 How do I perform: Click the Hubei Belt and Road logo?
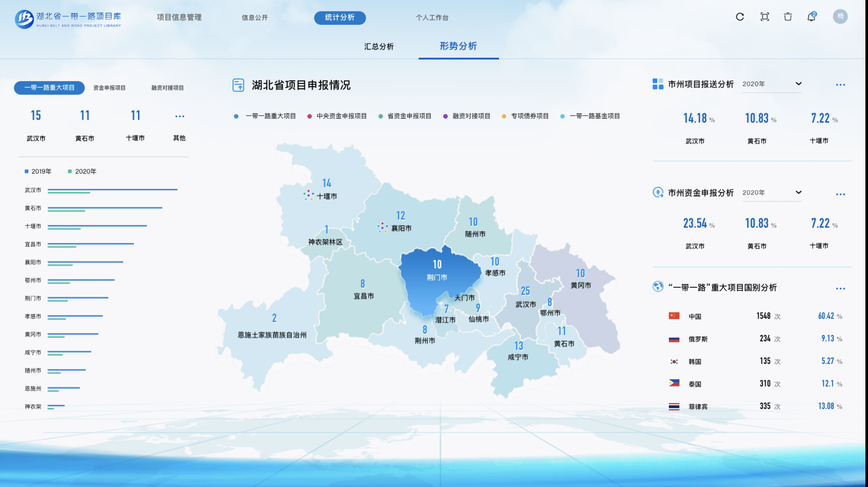click(24, 19)
